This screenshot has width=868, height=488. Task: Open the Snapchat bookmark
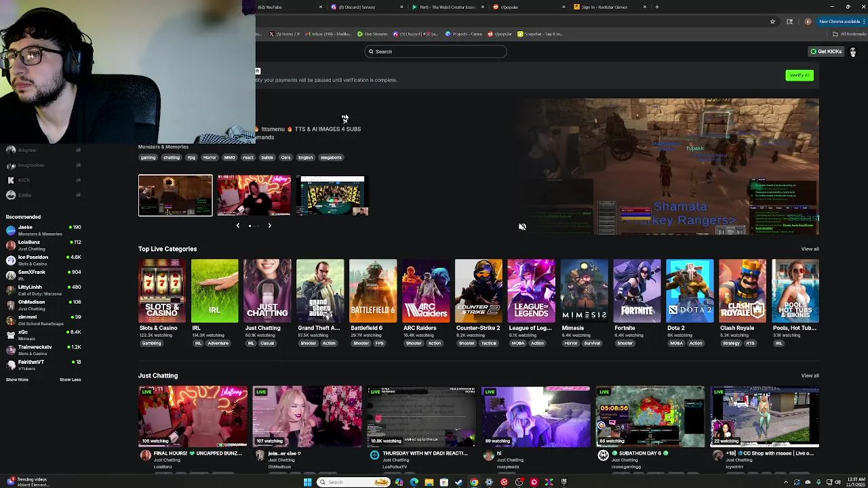coord(540,34)
